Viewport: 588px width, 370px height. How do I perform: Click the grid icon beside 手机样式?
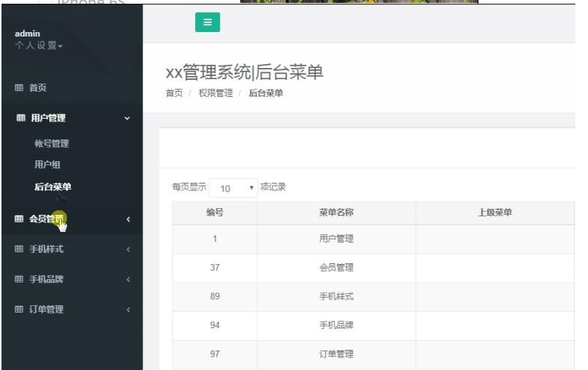click(19, 249)
